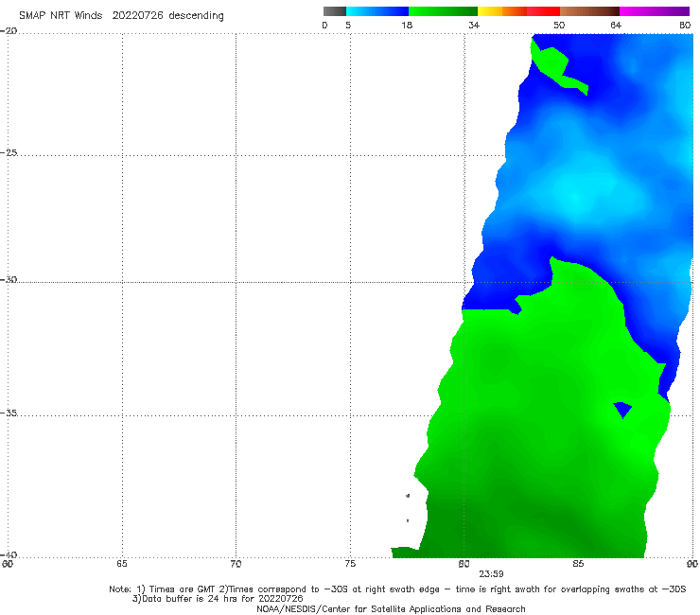Click the 'SMAP NRT Winds 20220726 descending' title
This screenshot has height=615, width=700.
pos(121,16)
